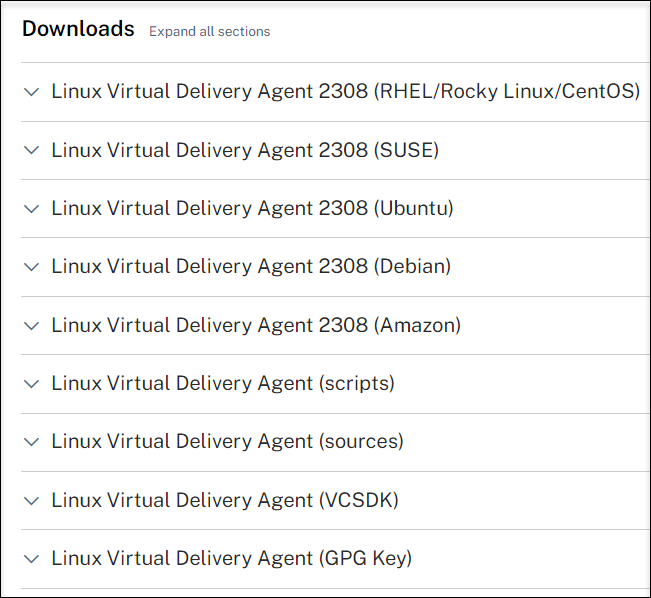Open the chevron next to the SUSE section
651x598 pixels.
[x=31, y=150]
